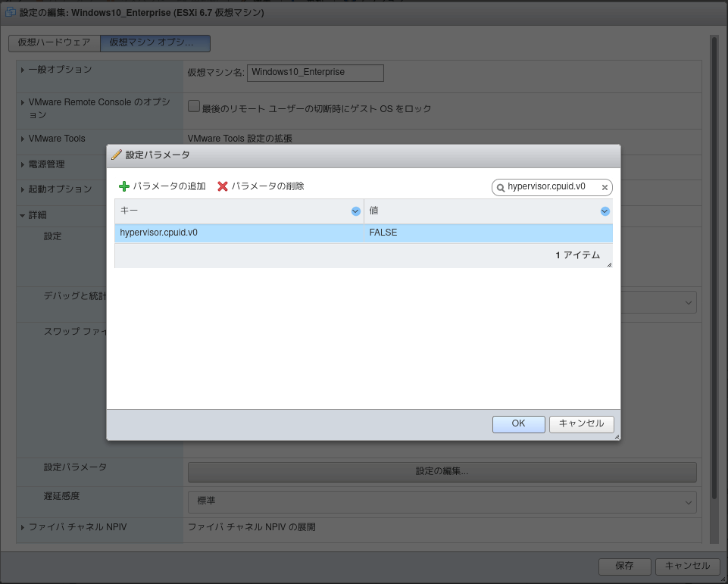Focus the hypervisor.cpuid.v0 search field
Image resolution: width=728 pixels, height=584 pixels.
point(551,187)
